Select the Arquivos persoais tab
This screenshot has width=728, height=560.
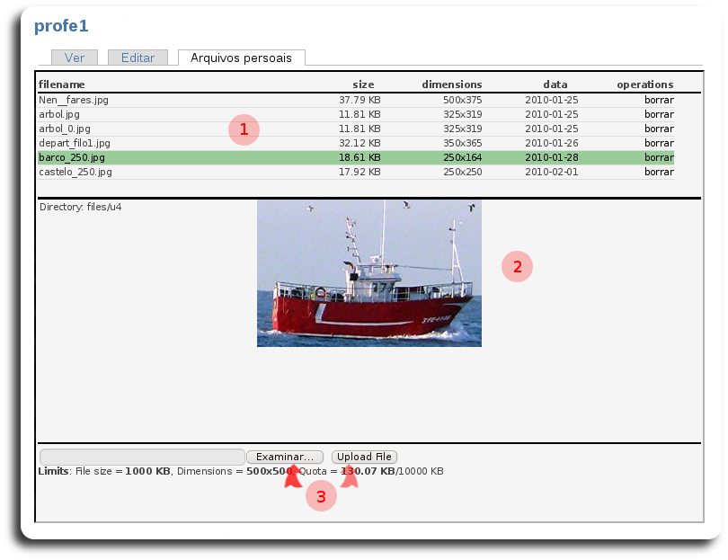(x=241, y=58)
